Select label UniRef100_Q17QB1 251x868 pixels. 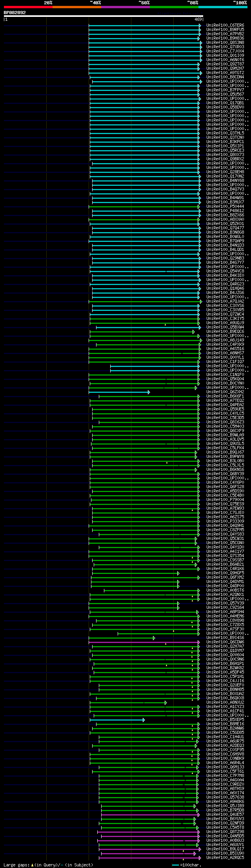[x=225, y=103]
